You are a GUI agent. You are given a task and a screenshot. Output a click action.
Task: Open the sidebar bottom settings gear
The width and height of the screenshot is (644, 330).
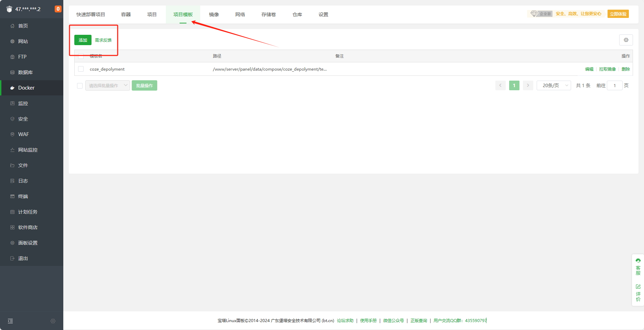53,321
